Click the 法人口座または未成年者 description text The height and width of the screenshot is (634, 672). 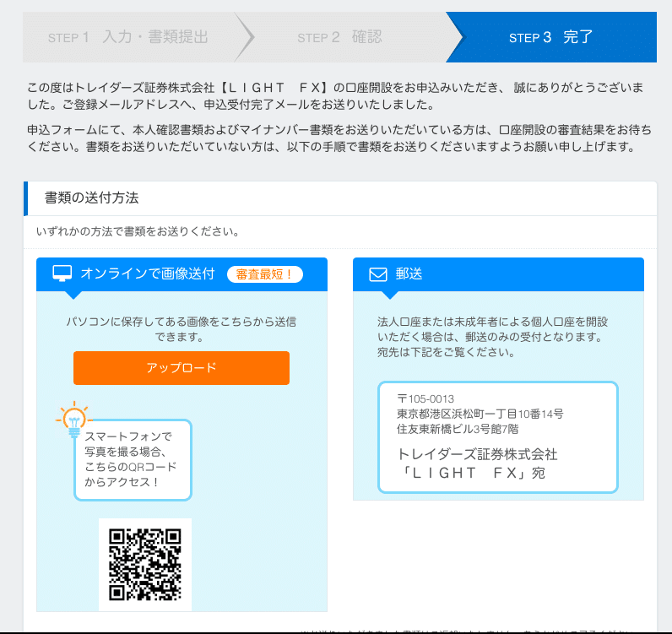pos(492,337)
